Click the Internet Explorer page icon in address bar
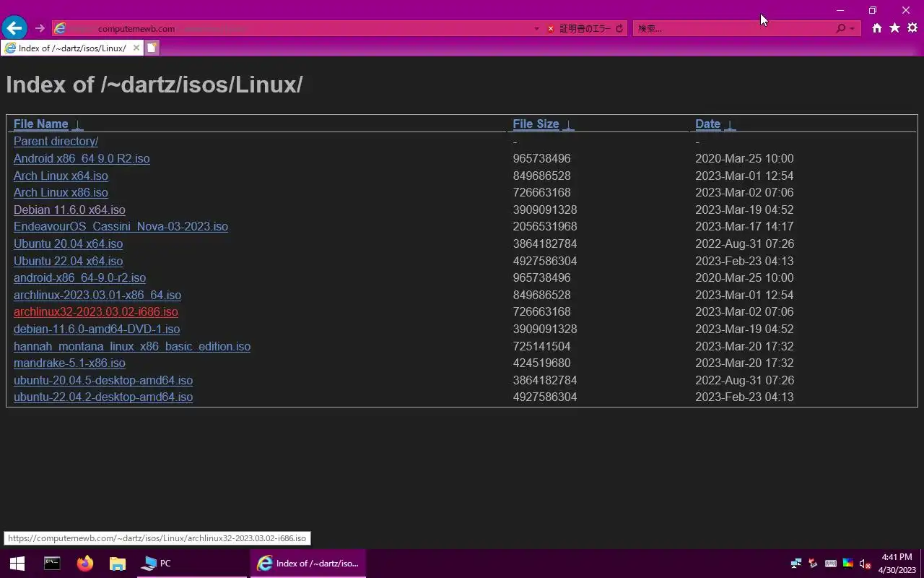The image size is (924, 578). pos(61,28)
